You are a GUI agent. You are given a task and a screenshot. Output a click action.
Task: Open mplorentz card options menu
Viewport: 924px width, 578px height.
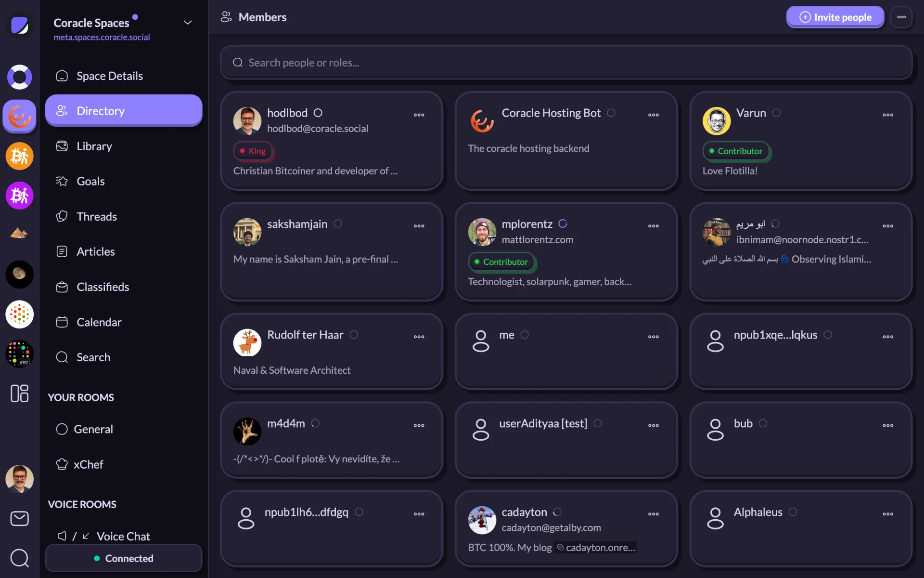tap(653, 226)
